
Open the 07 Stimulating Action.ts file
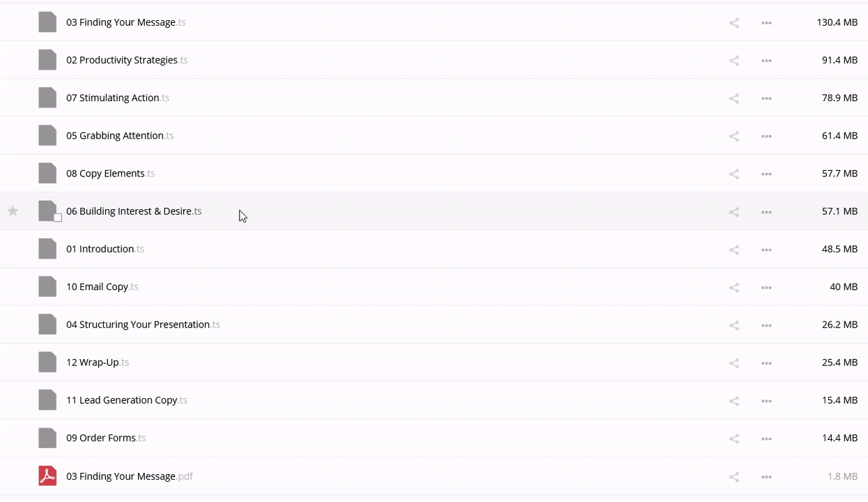(x=112, y=98)
